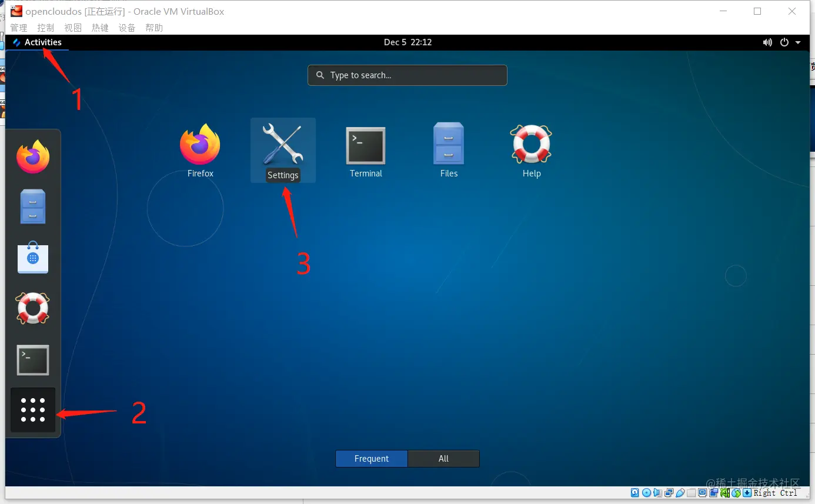Click the single-monitor display icon in status bar
The height and width of the screenshot is (504, 815).
point(703,493)
